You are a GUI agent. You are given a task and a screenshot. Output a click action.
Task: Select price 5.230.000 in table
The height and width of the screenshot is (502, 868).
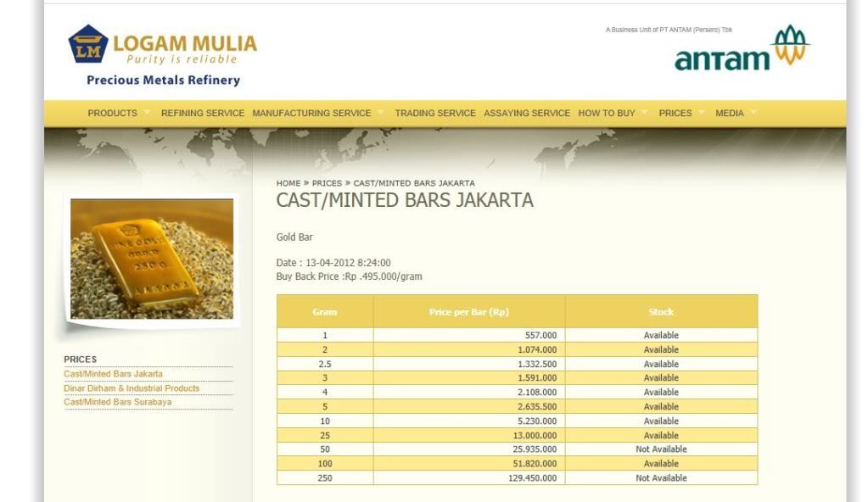click(x=537, y=421)
